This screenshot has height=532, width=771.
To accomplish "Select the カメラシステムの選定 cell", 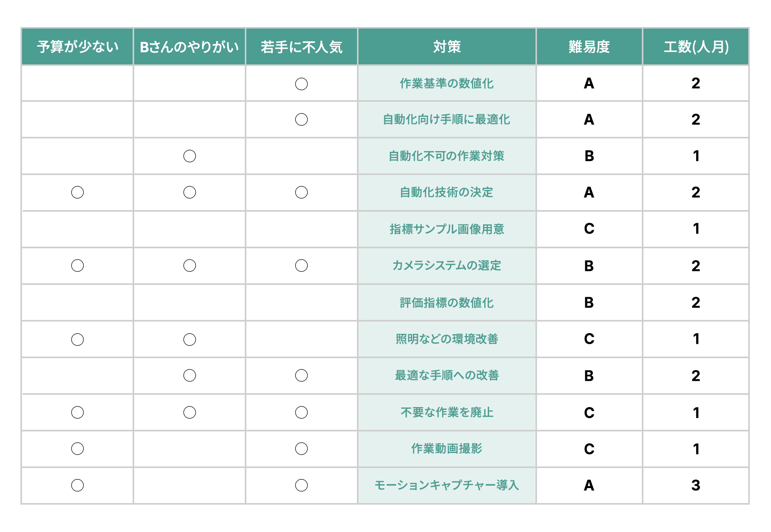I will pos(446,266).
